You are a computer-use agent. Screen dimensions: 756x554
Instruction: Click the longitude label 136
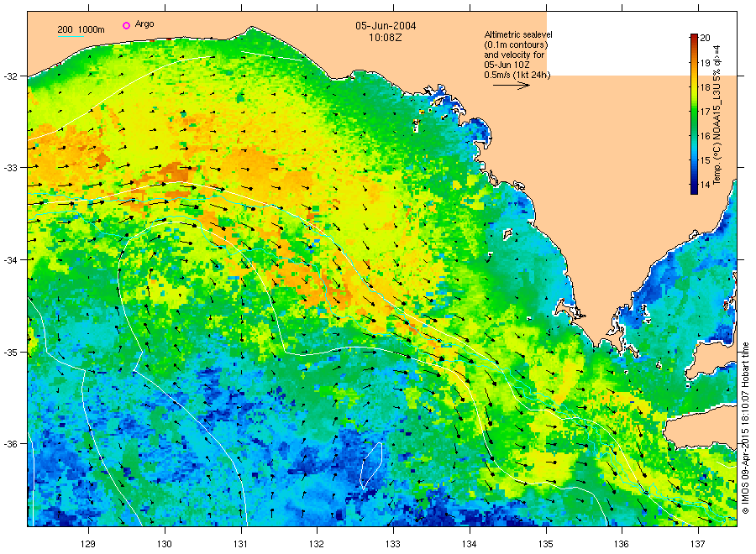click(622, 545)
